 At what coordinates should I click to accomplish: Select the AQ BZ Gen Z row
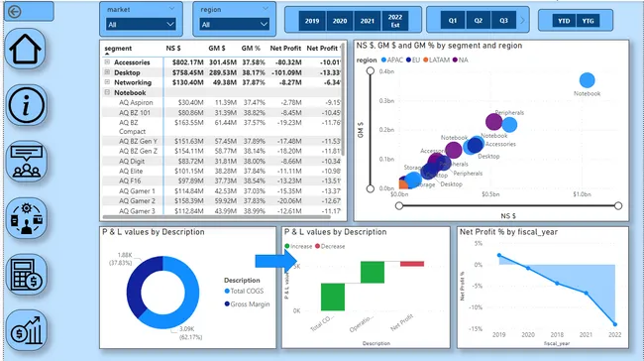(x=221, y=151)
